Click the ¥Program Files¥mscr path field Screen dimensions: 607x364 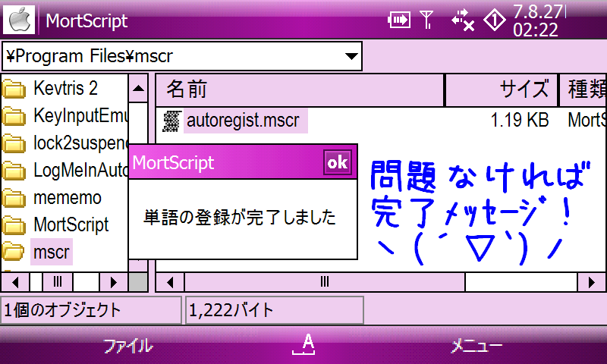coord(182,56)
